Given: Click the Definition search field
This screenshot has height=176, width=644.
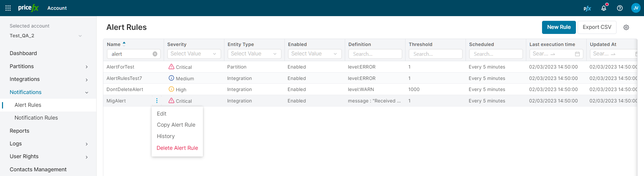Looking at the screenshot, I should tap(375, 54).
